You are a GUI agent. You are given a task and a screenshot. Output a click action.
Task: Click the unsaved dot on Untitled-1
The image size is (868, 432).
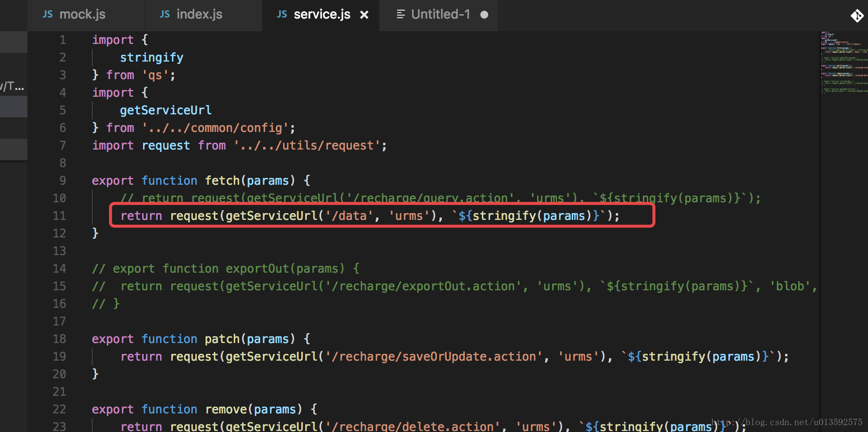click(484, 15)
